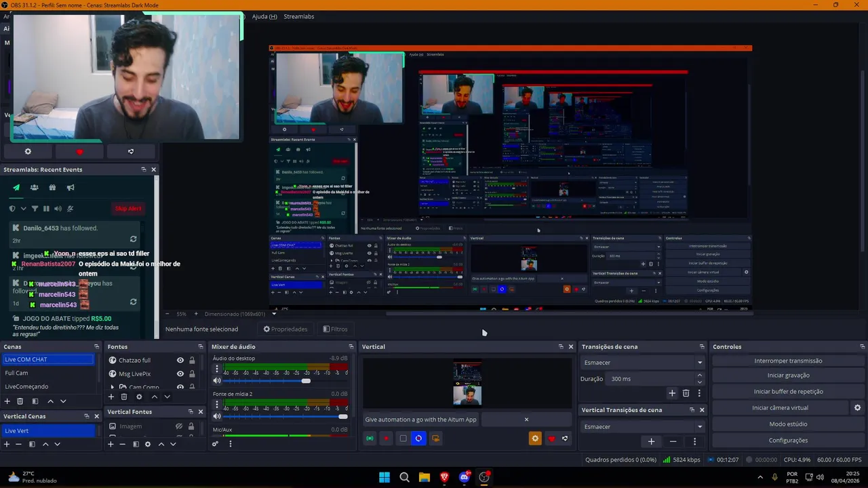Toggle lock on Msg LivePix source
The image size is (868, 488).
tap(192, 373)
